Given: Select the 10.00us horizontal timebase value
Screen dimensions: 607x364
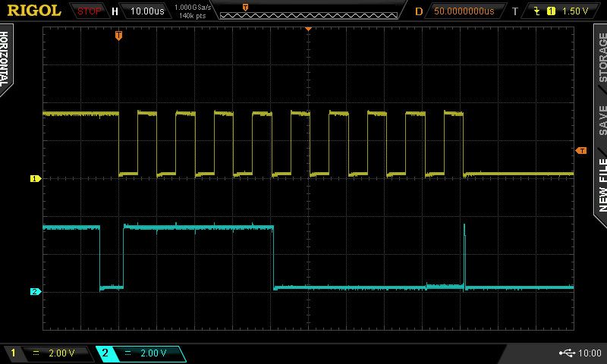Looking at the screenshot, I should point(147,11).
